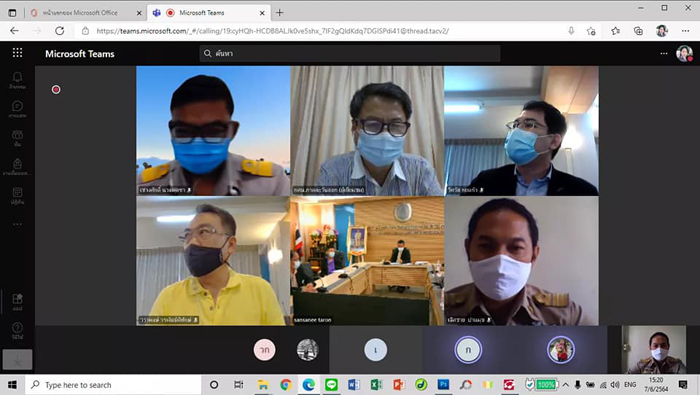
Task: Open the Teams profile avatar menu
Action: pos(684,54)
